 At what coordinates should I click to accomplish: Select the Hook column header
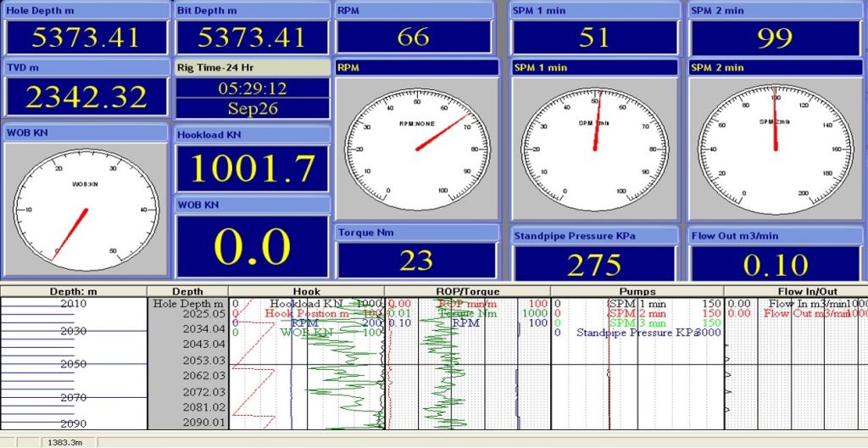pyautogui.click(x=306, y=291)
